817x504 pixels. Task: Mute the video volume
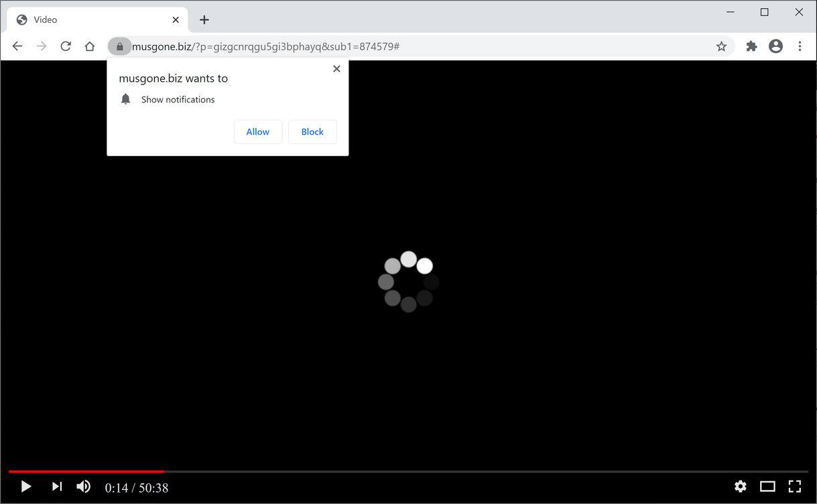coord(84,487)
